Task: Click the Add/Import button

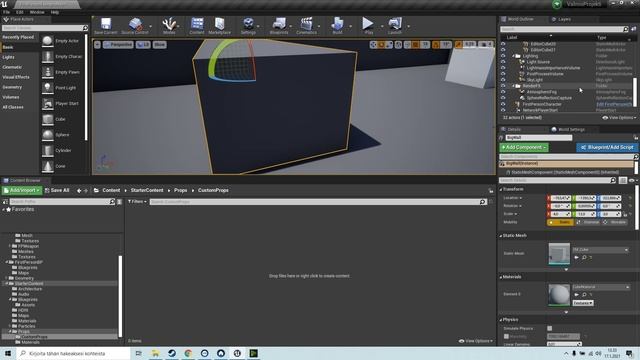Action: click(x=22, y=190)
